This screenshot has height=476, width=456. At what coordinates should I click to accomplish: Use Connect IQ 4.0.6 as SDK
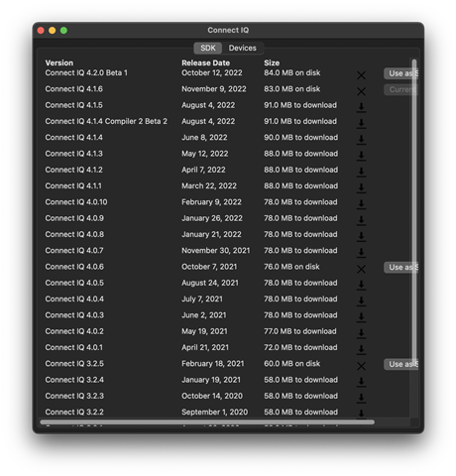coord(400,268)
